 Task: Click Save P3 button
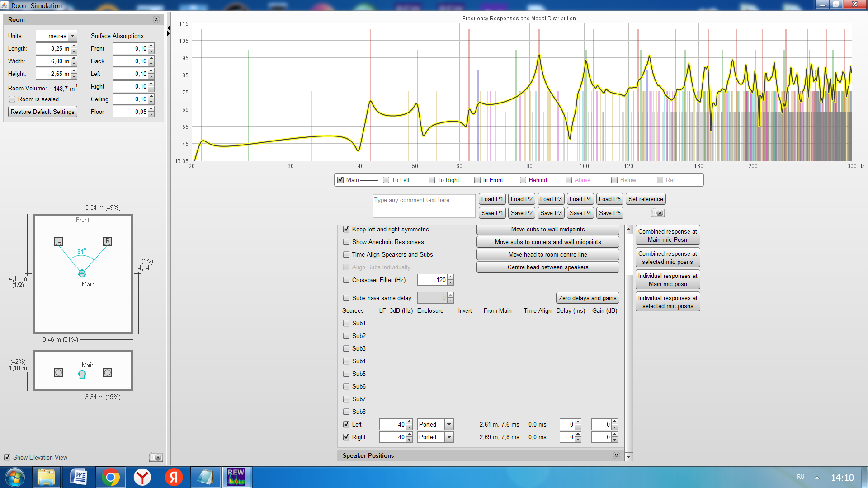(551, 213)
